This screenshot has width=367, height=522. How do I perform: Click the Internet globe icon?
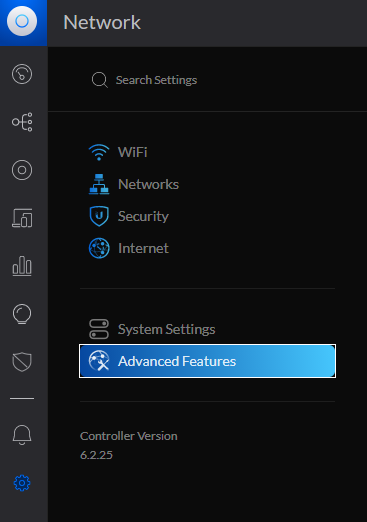point(99,248)
